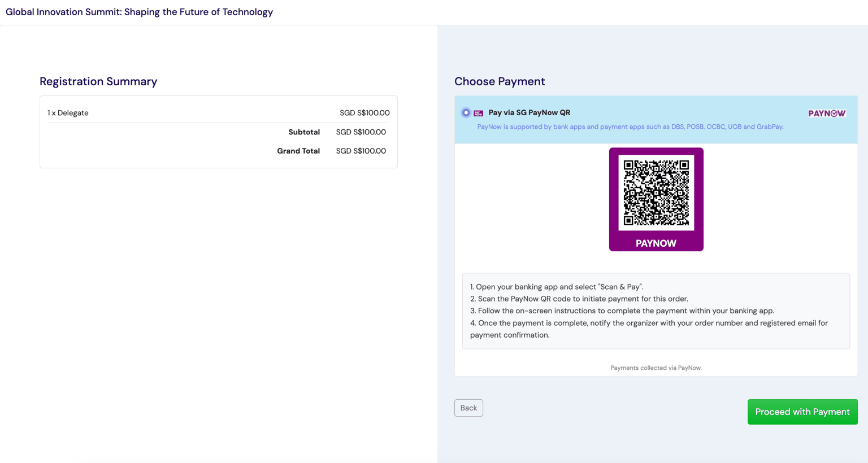The height and width of the screenshot is (463, 868).
Task: Click the PAYNOW caption under the QR code
Action: pos(656,243)
